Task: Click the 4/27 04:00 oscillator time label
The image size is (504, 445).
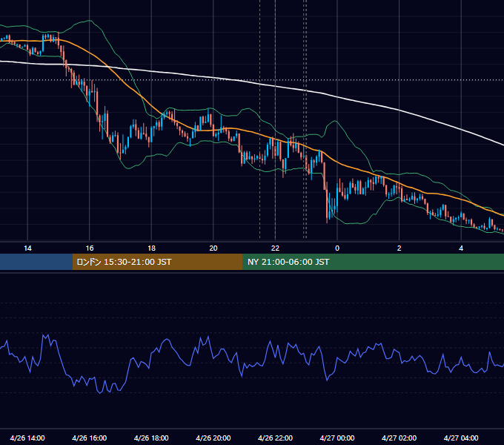Action: pos(461,438)
